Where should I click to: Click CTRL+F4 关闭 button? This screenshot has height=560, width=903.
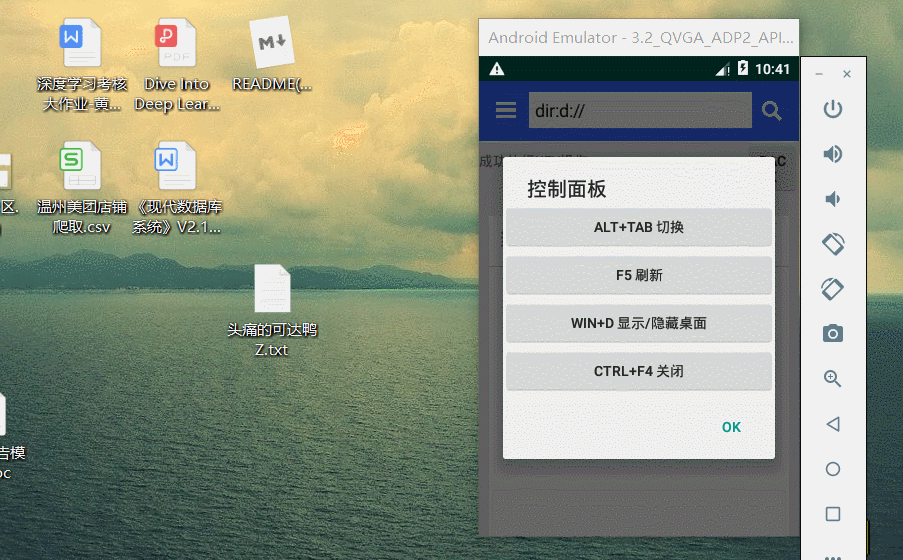639,372
